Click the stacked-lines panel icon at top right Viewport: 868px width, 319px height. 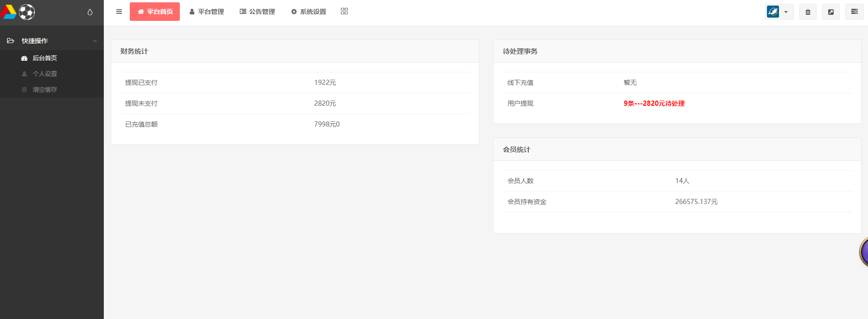point(855,12)
